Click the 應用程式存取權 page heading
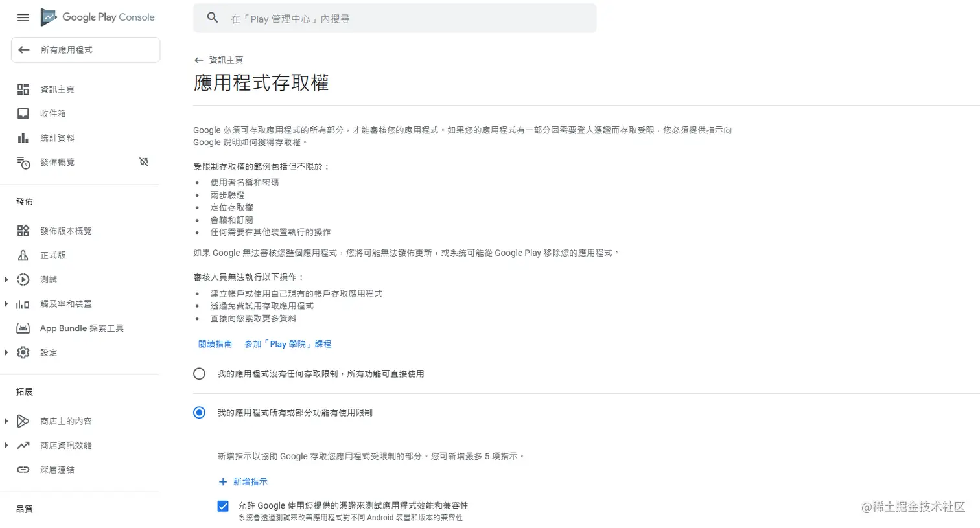 261,83
